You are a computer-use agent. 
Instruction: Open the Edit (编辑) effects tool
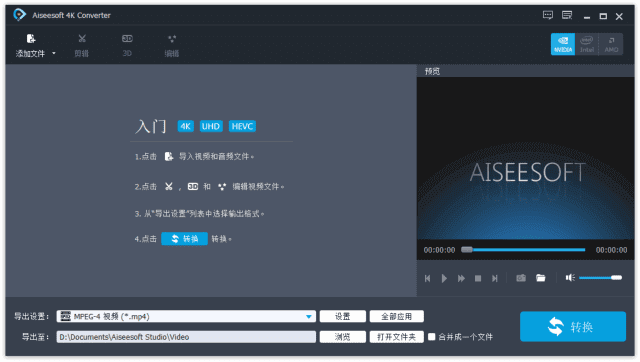pos(172,45)
